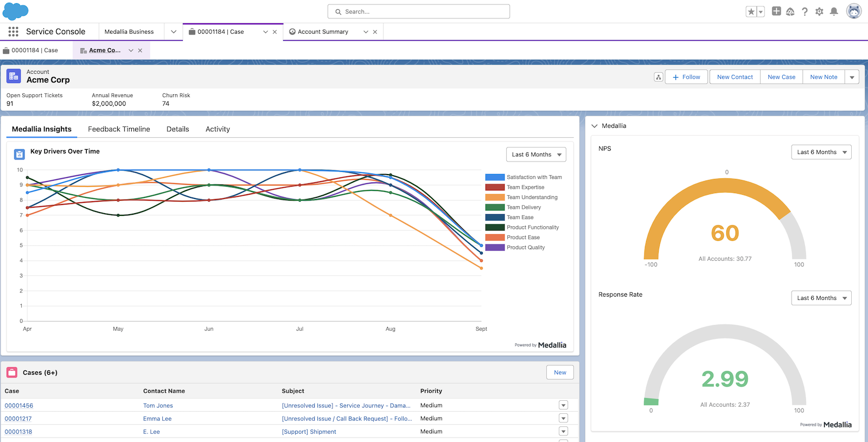Switch to the Feedback Timeline tab

(x=119, y=129)
